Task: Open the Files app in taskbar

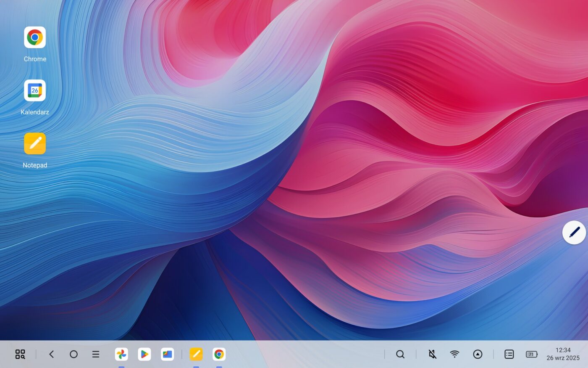Action: click(x=167, y=354)
